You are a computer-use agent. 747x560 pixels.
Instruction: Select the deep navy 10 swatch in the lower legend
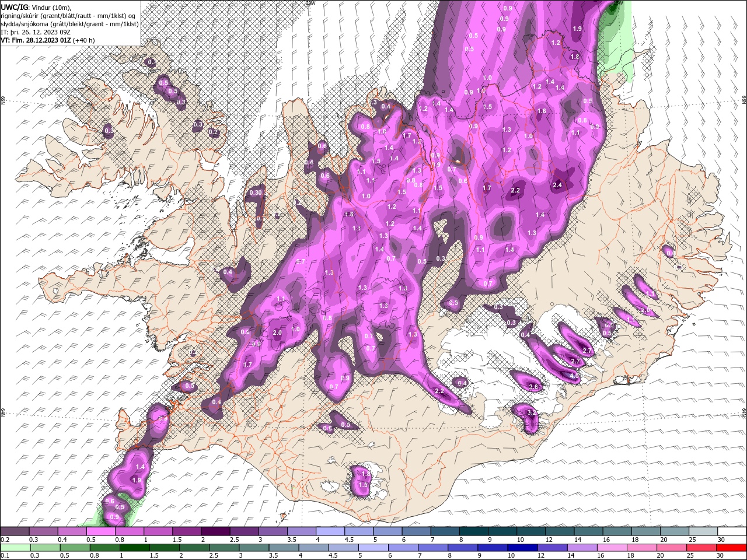[522, 547]
